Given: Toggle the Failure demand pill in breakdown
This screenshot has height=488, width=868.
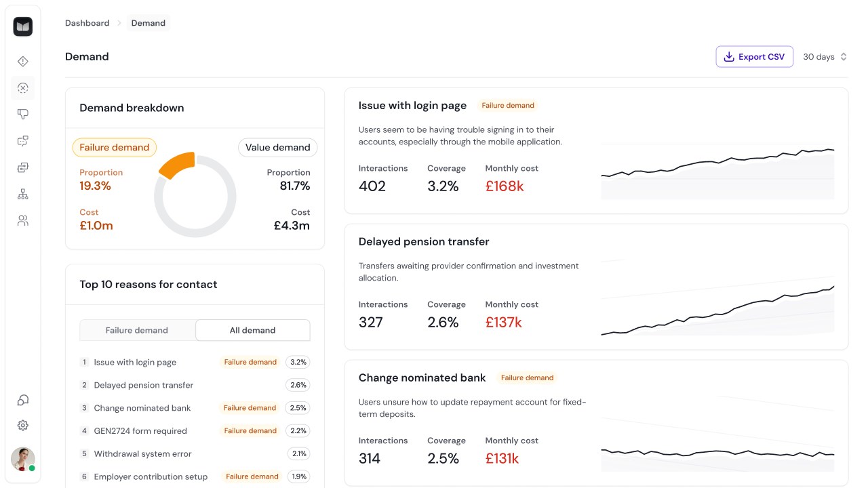Looking at the screenshot, I should [115, 148].
